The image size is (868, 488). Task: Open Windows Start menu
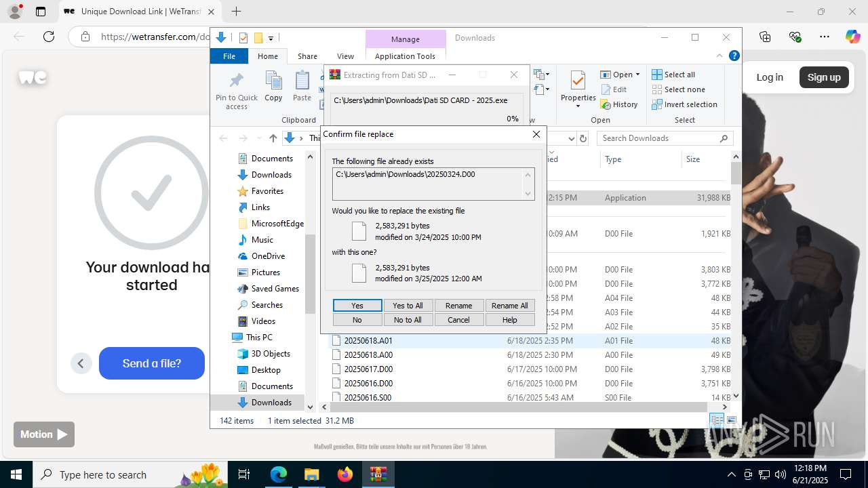coord(16,474)
